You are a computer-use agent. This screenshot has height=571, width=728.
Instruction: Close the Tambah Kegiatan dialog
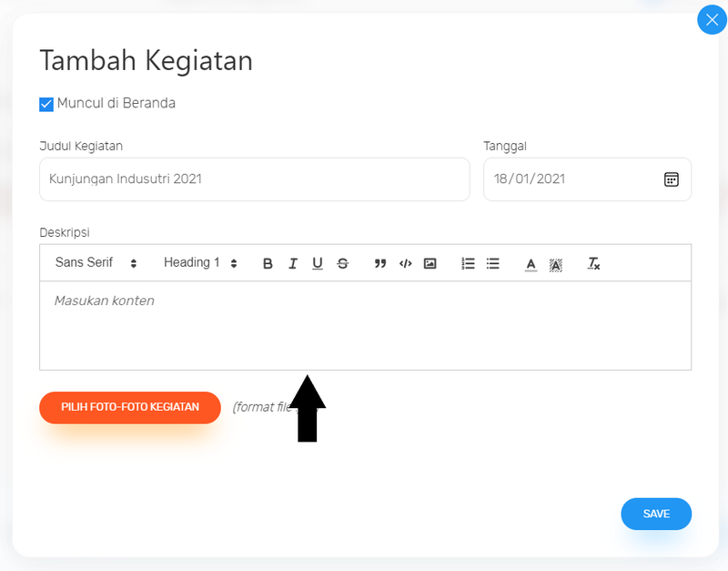point(712,19)
